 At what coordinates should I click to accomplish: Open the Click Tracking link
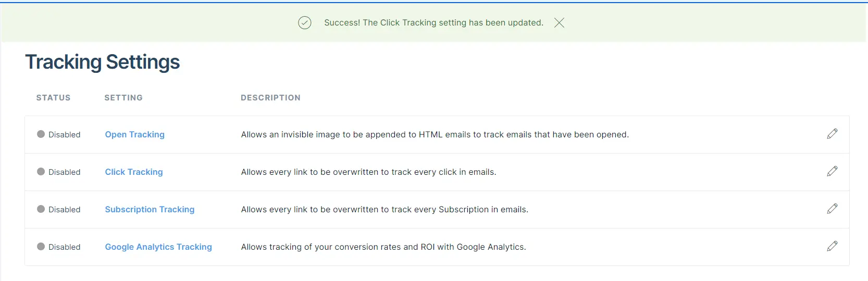coord(134,172)
